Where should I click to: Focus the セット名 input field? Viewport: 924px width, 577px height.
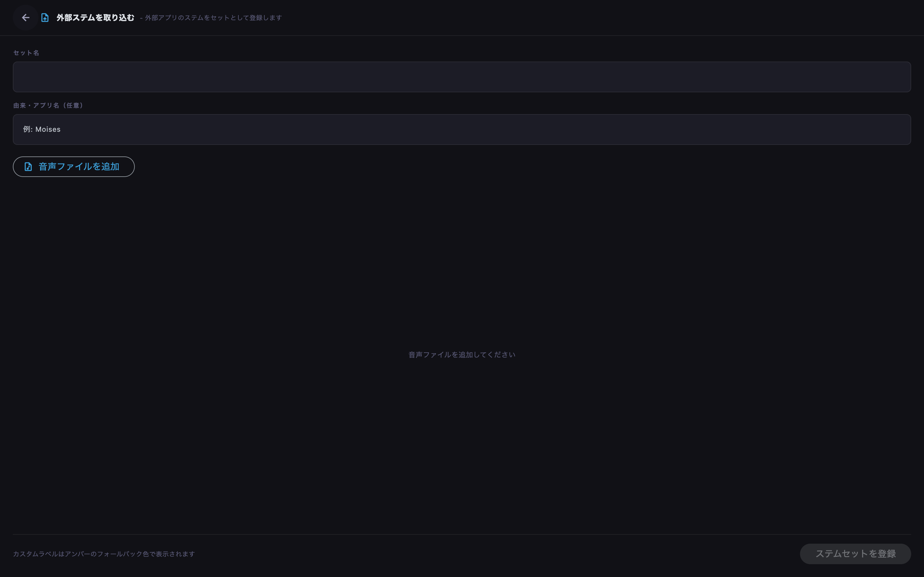tap(462, 77)
